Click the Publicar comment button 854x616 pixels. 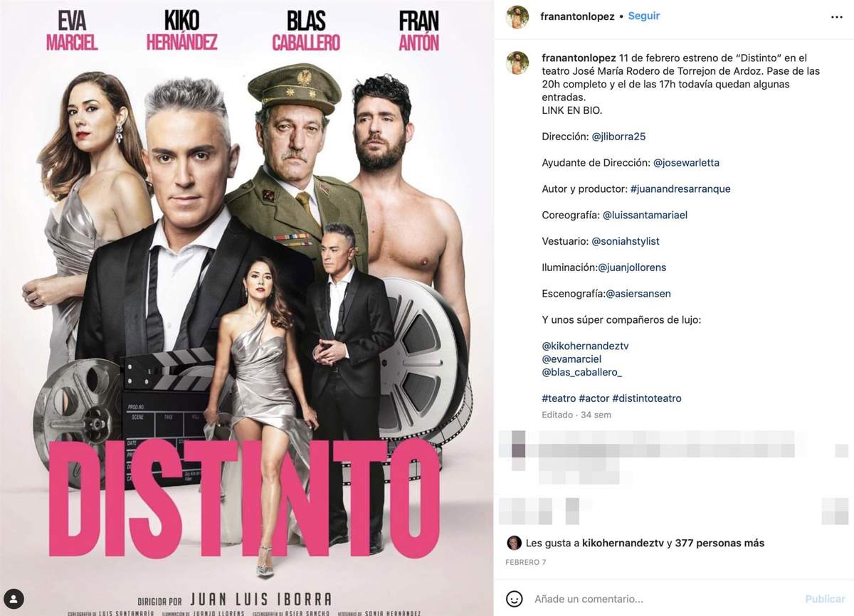pyautogui.click(x=825, y=599)
